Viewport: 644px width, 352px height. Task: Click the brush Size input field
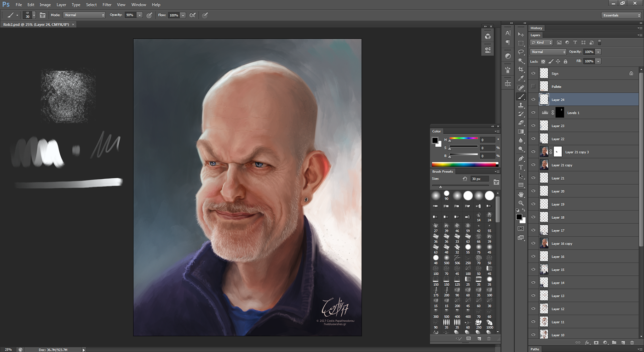pos(479,179)
